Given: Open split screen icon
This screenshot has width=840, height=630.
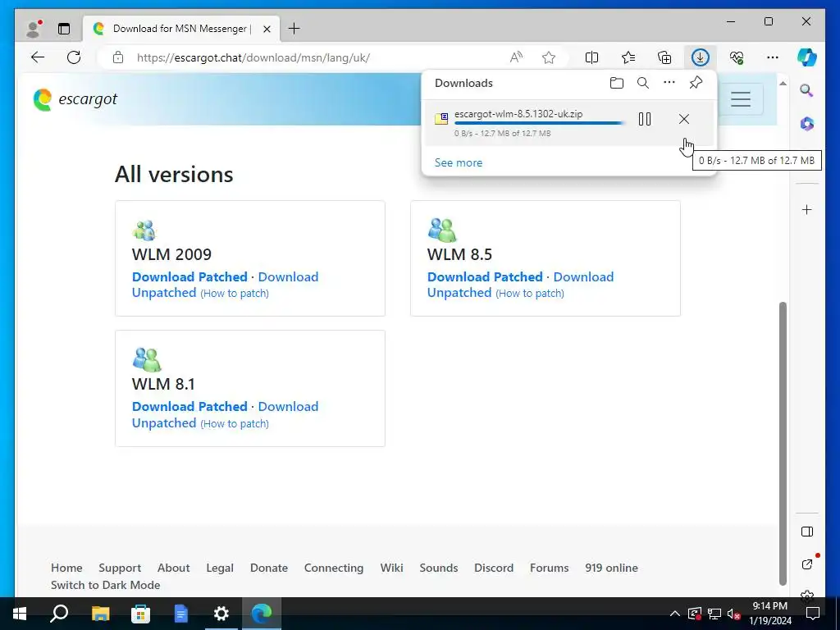Looking at the screenshot, I should click(592, 57).
